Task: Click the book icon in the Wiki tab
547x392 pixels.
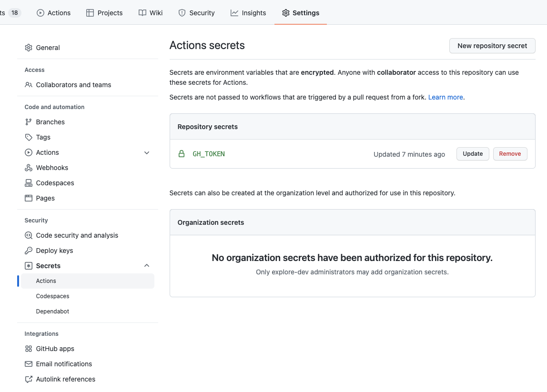Action: (x=142, y=13)
